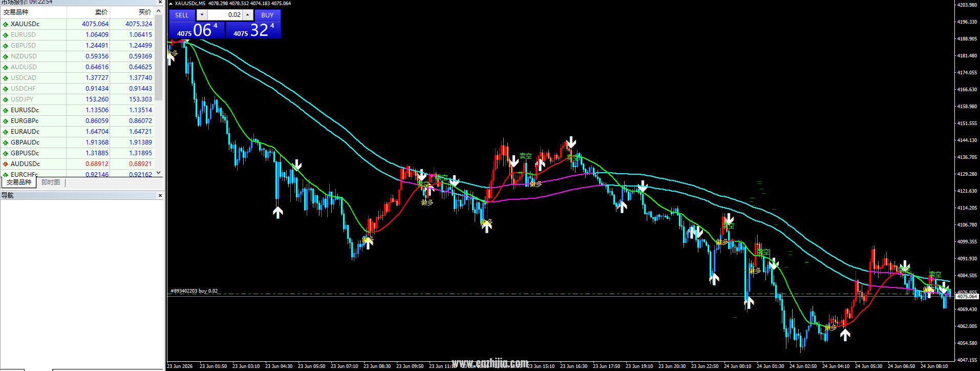Select the USDJPY symbol name
This screenshot has height=371, width=980.
pyautogui.click(x=22, y=99)
